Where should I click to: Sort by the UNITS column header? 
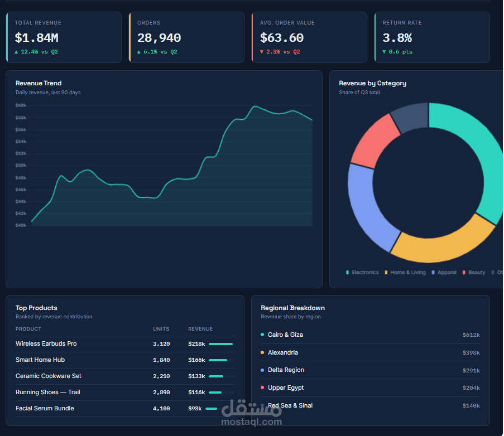coord(161,329)
